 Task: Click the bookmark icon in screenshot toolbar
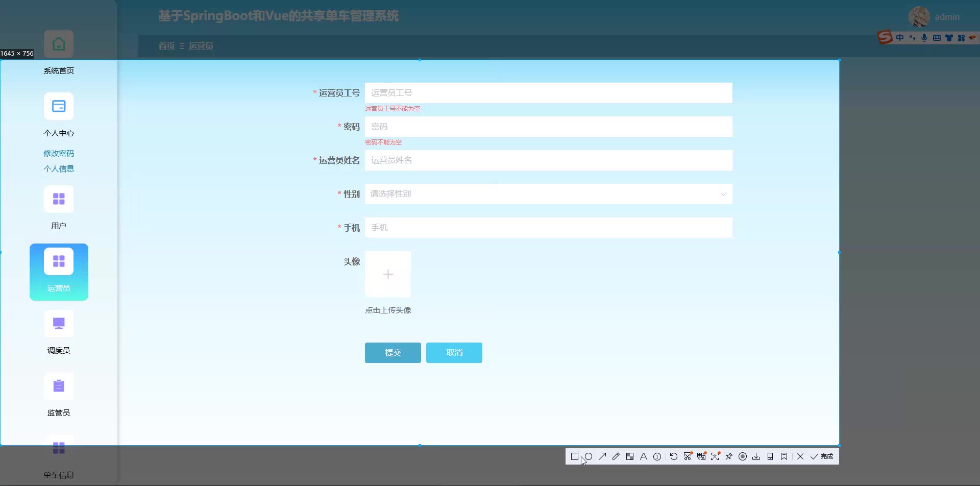coord(784,456)
